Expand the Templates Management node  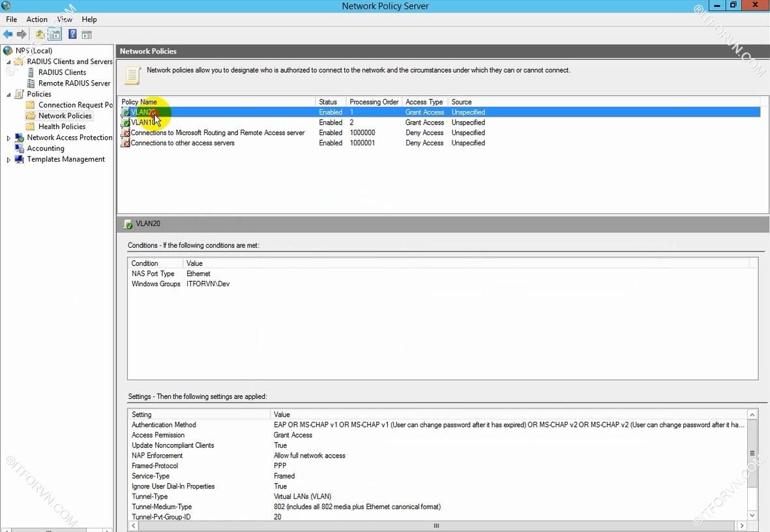(x=8, y=160)
